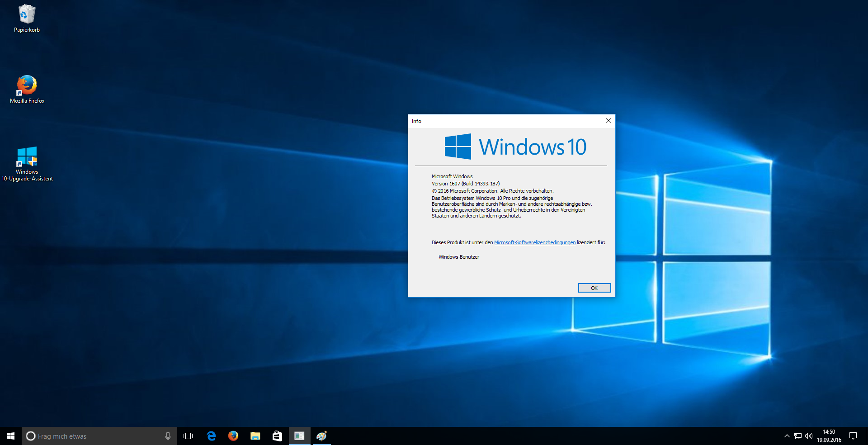Click the Microsoft-Softwarelizenzbedingungen link

[x=535, y=242]
